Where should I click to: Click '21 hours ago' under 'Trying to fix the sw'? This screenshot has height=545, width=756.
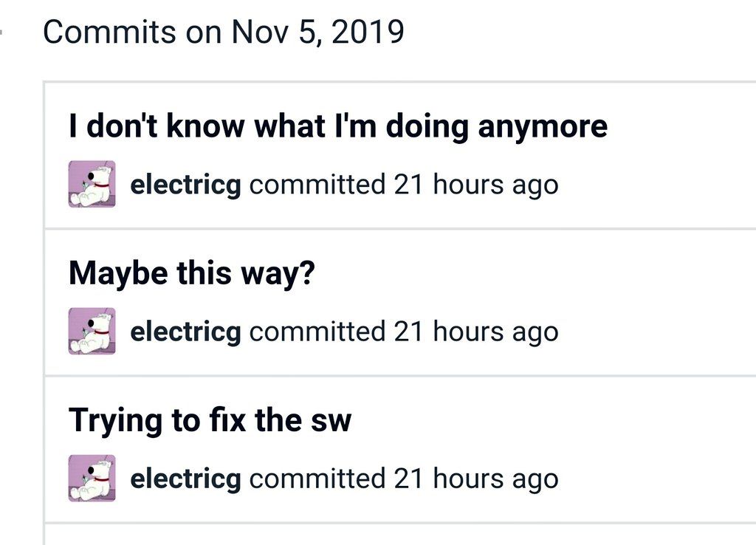coord(475,479)
